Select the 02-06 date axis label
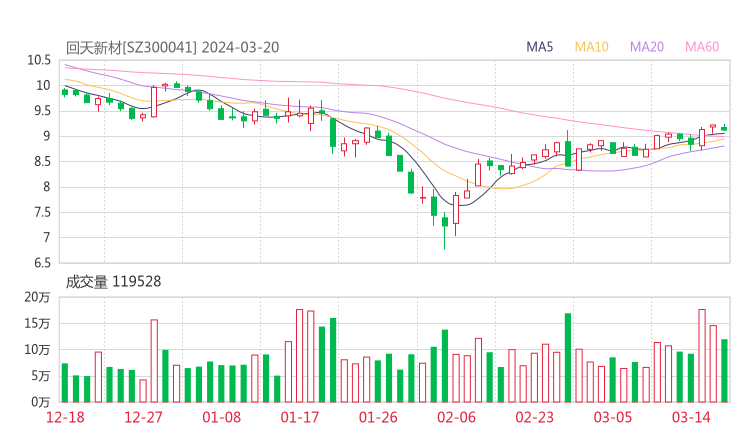The image size is (740, 440). click(456, 417)
